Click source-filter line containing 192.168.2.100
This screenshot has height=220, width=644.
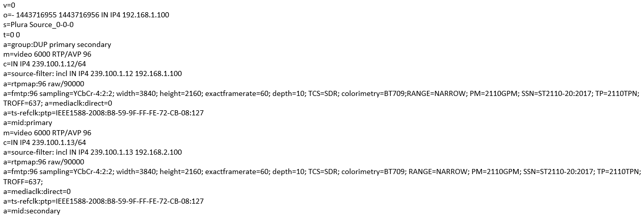click(92, 152)
